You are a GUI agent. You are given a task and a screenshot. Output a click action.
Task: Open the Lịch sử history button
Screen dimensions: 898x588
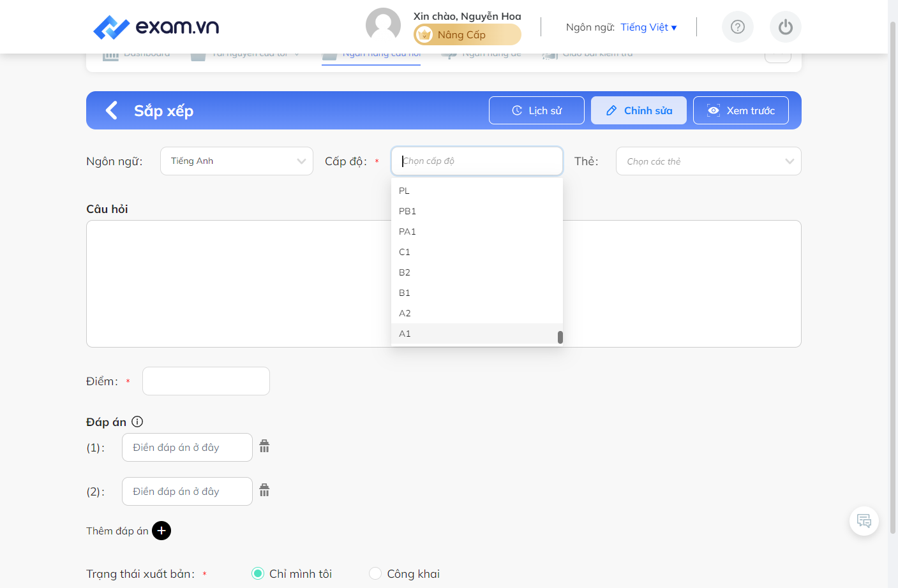coord(537,110)
